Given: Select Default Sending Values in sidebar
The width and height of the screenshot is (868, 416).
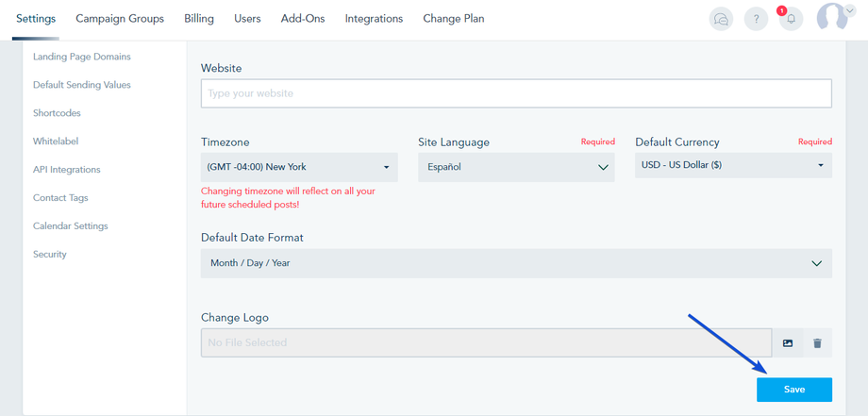Looking at the screenshot, I should (x=82, y=85).
